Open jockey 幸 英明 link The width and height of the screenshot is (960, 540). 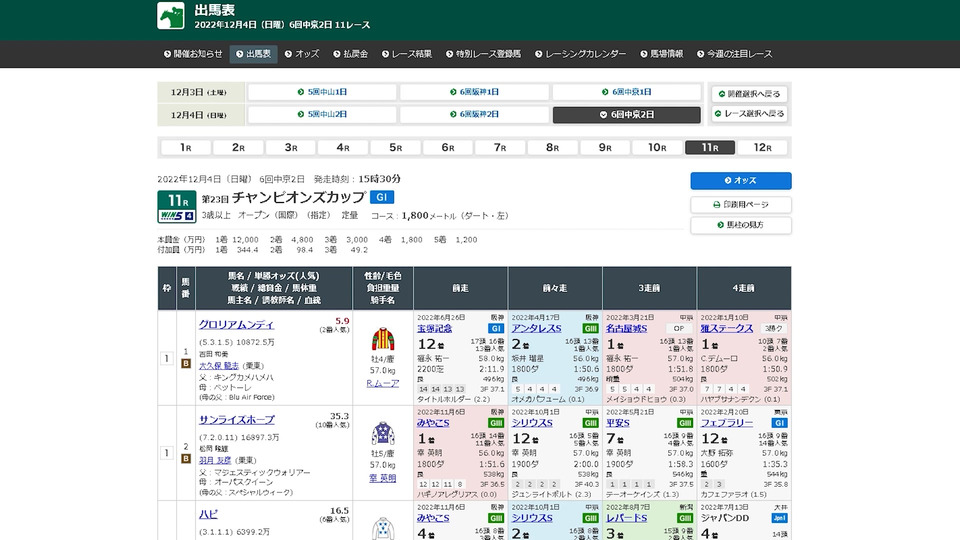(383, 479)
